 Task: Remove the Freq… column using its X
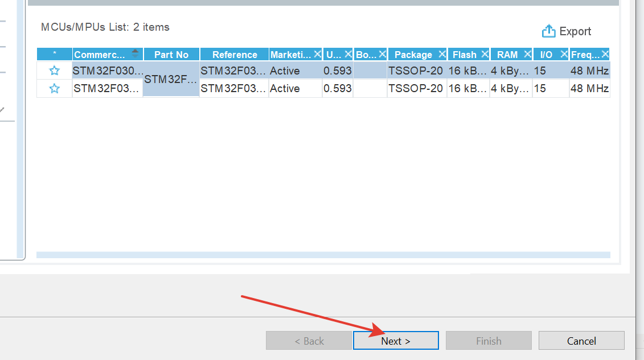(x=605, y=53)
